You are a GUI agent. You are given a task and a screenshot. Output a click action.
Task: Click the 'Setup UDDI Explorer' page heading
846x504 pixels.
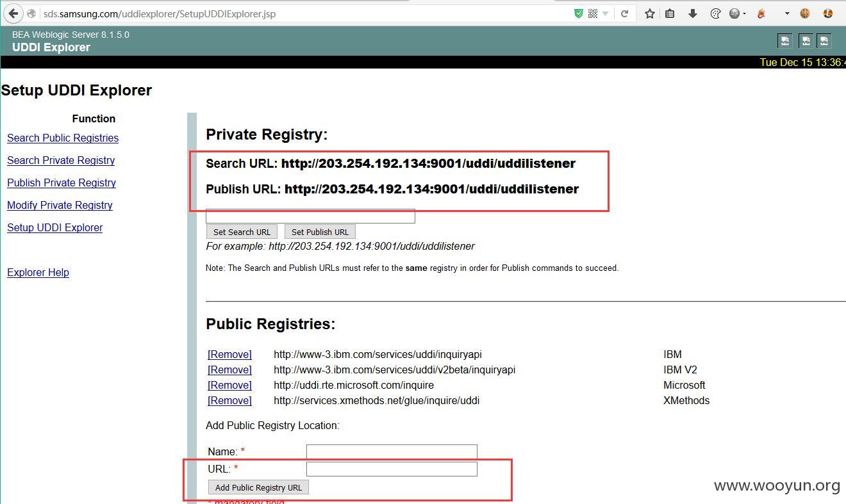pyautogui.click(x=76, y=90)
